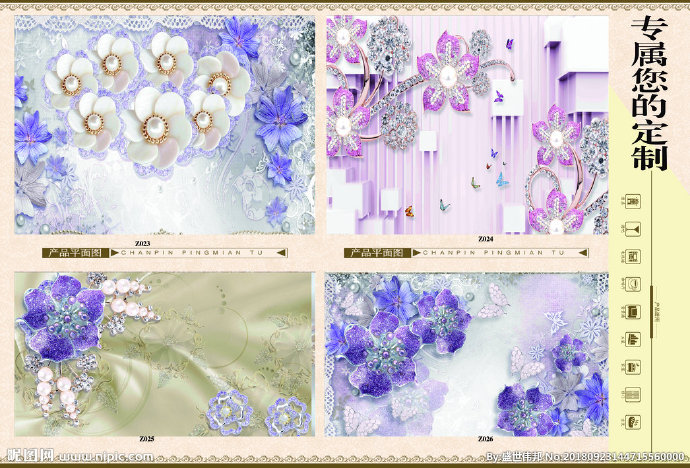Click the 产品平面图 label under Z023

(x=75, y=253)
